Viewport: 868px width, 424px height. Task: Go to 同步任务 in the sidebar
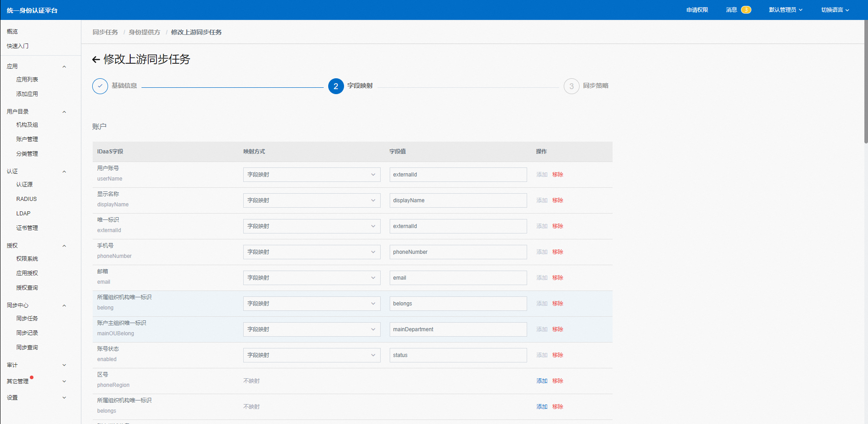[27, 319]
